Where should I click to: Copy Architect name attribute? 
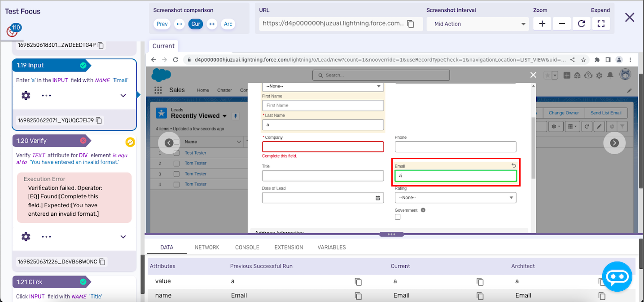point(602,296)
